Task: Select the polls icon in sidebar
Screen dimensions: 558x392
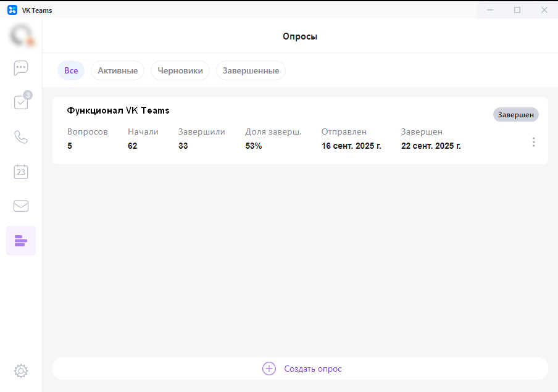Action: click(21, 241)
